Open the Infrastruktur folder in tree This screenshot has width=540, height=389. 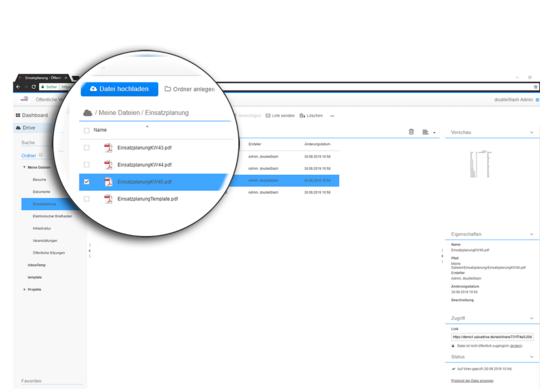click(x=42, y=228)
